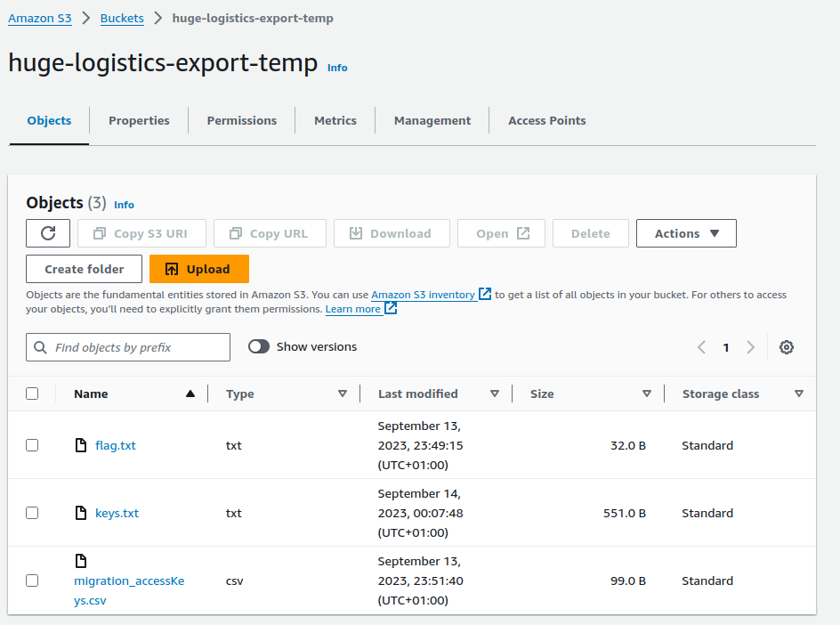Switch to the Permissions tab

(241, 120)
